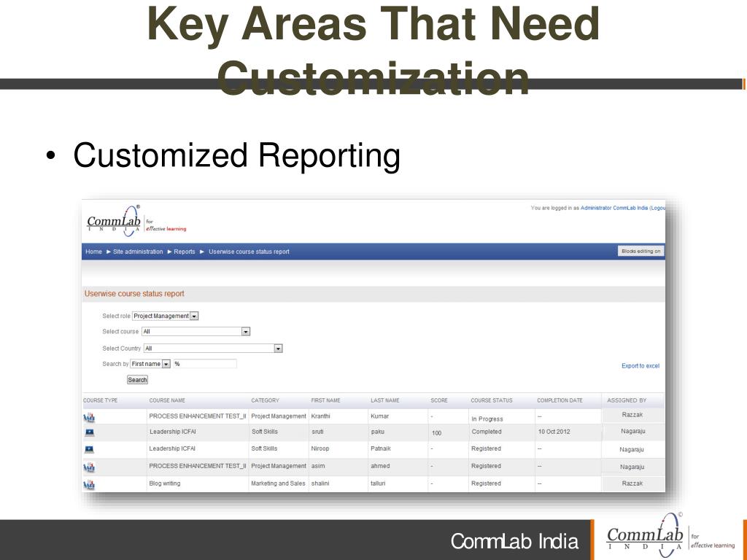Screen dimensions: 747x560
Task: Click the score value 100
Action: click(436, 433)
